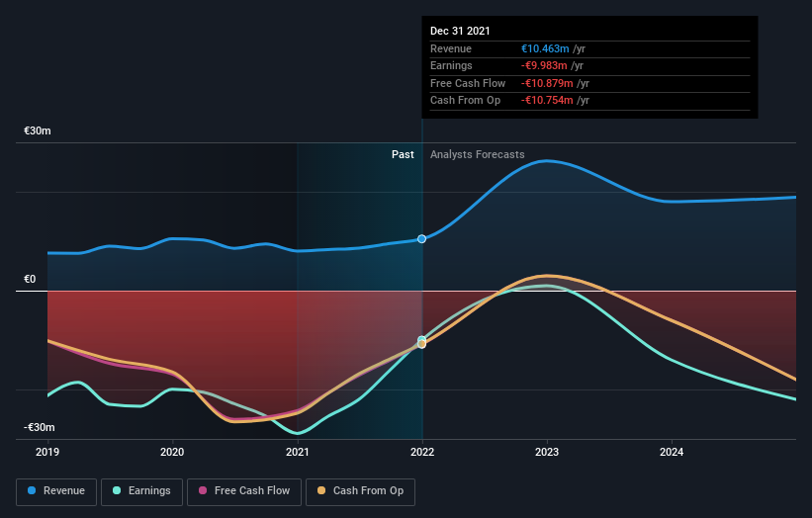812x518 pixels.
Task: Click the Earnings row label in tooltip
Action: pos(451,65)
